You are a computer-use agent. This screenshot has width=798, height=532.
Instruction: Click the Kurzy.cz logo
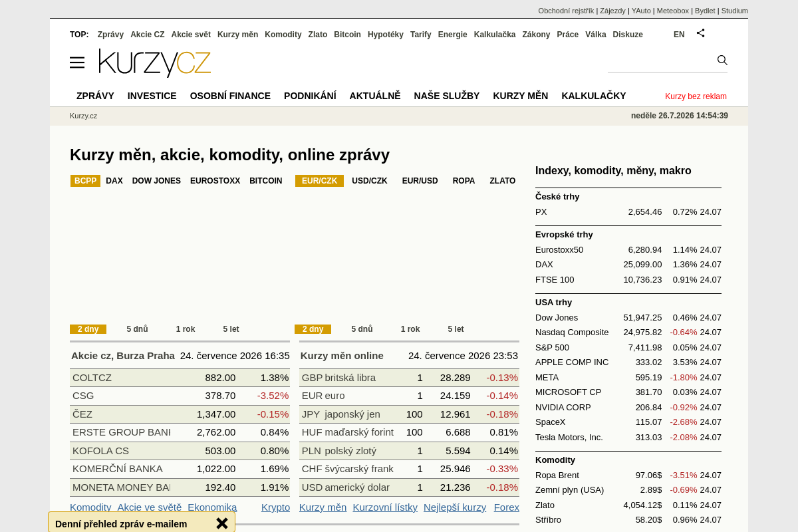(x=155, y=63)
